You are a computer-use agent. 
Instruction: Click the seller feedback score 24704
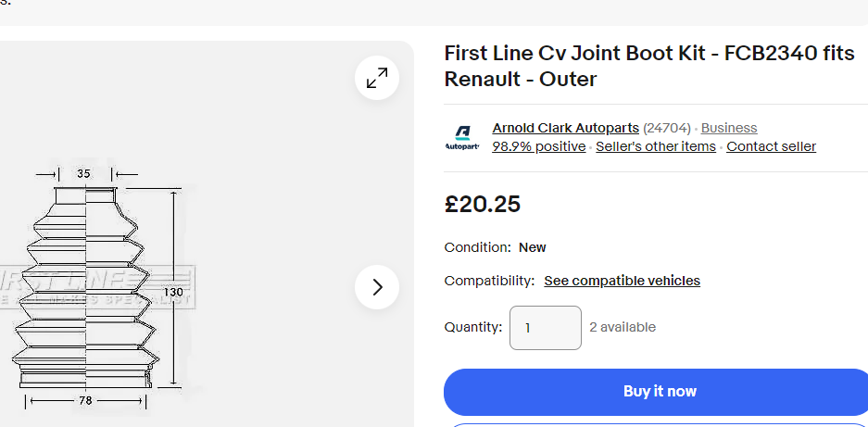pos(668,128)
